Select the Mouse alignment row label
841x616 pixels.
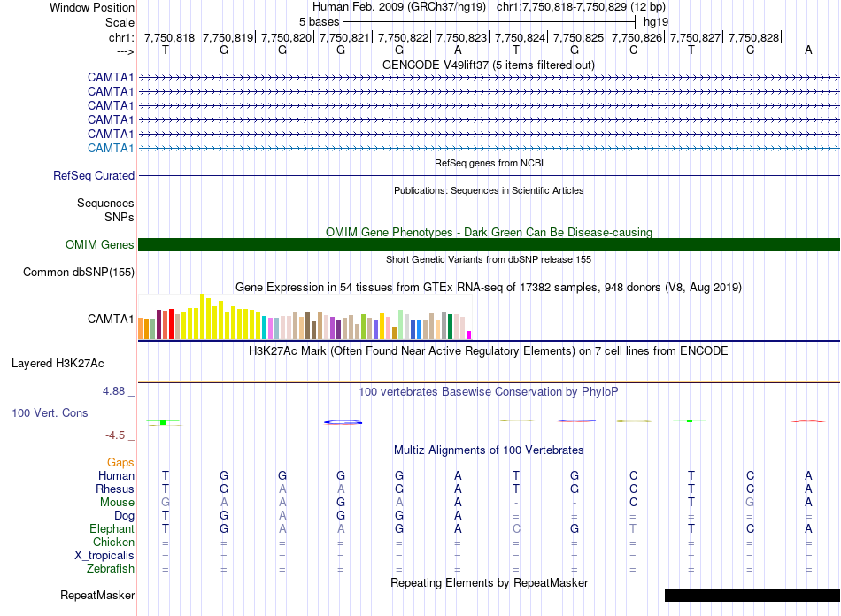click(x=117, y=503)
